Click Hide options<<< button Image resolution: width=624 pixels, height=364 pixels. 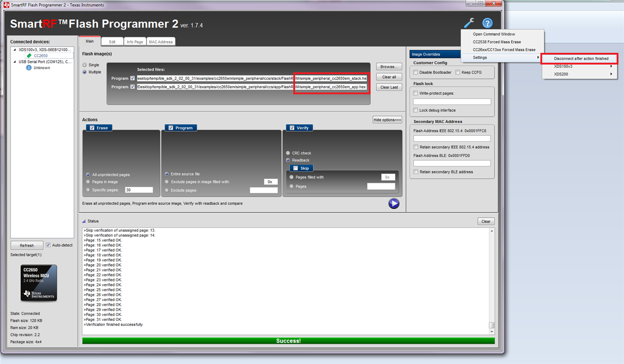click(387, 120)
